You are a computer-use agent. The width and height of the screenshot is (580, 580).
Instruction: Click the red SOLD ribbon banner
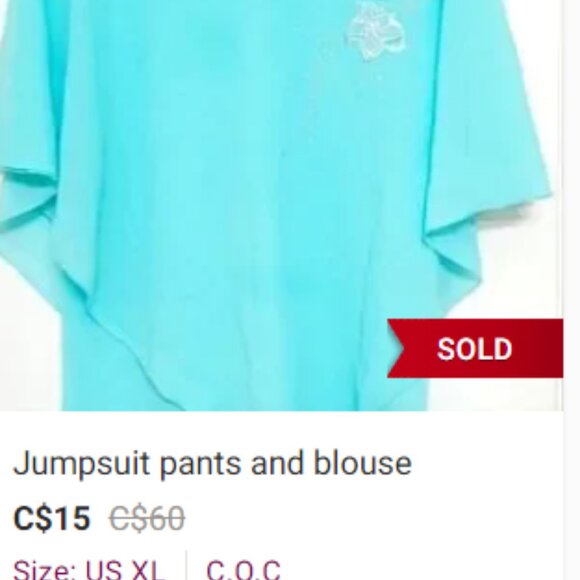tap(475, 348)
